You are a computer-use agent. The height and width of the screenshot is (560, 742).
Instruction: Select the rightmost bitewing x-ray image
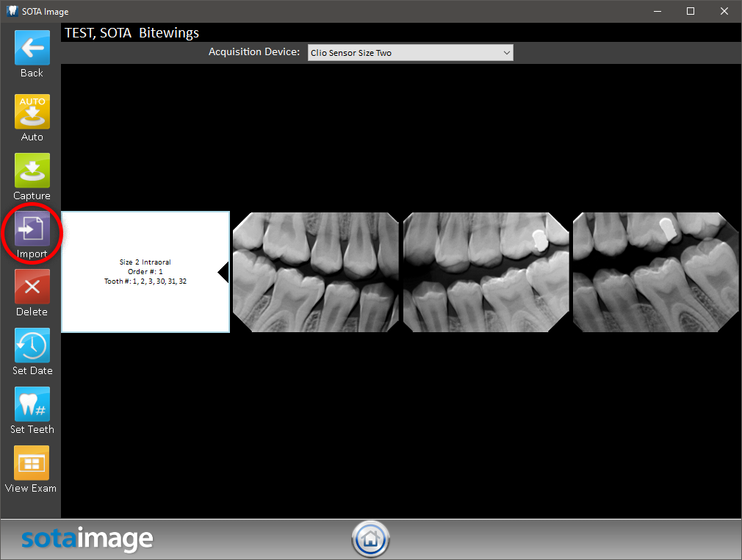click(655, 272)
